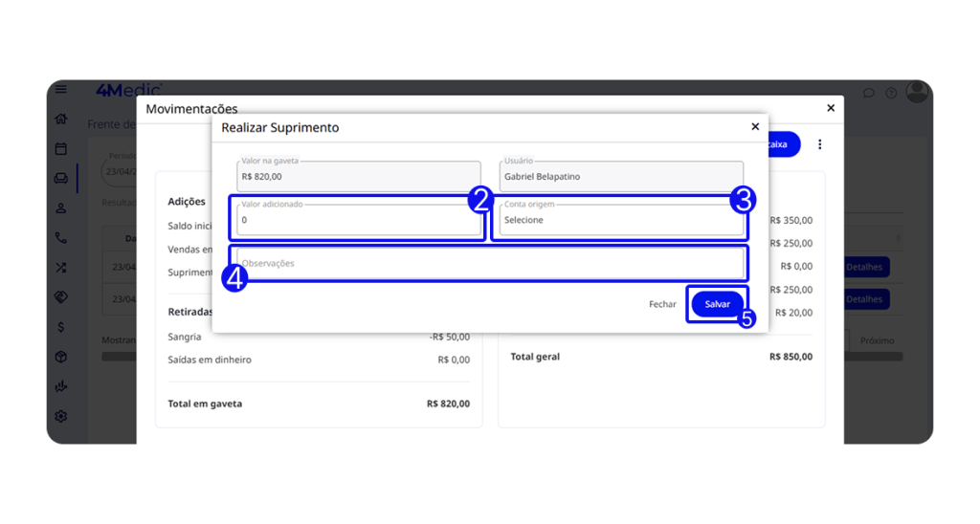This screenshot has height=524, width=980.
Task: Expand the Conta origem dropdown
Action: (620, 220)
